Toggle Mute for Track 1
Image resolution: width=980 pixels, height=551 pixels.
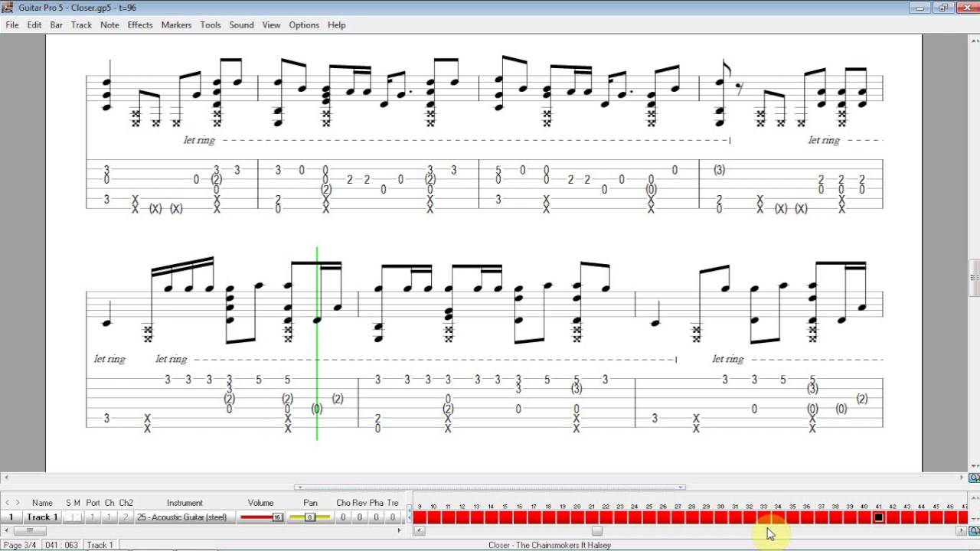point(77,517)
